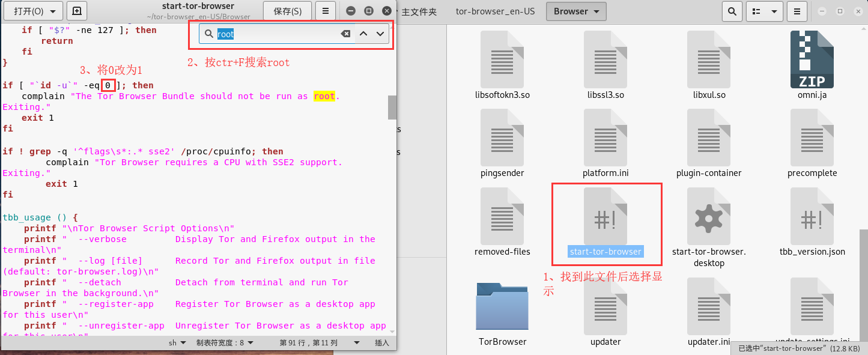The height and width of the screenshot is (355, 868).
Task: Maximize the gedit window
Action: 369,11
